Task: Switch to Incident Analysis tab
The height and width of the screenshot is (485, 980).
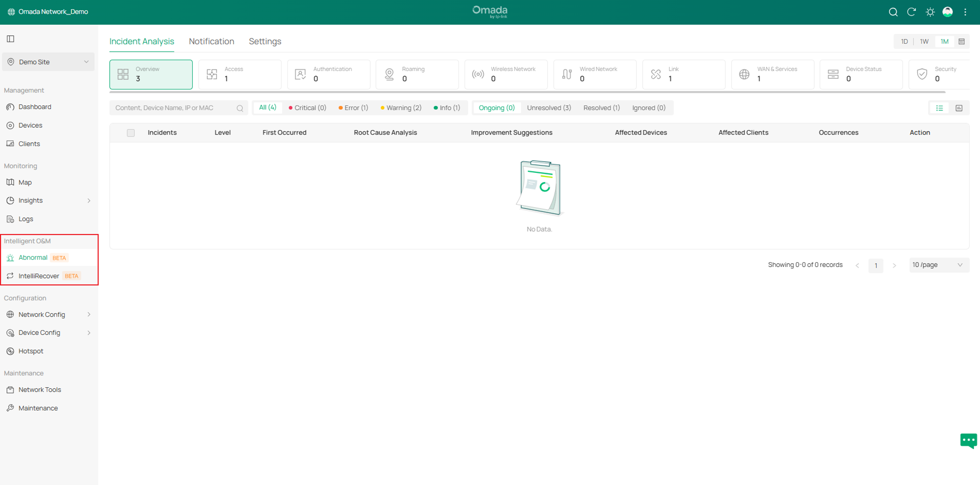Action: pos(141,41)
